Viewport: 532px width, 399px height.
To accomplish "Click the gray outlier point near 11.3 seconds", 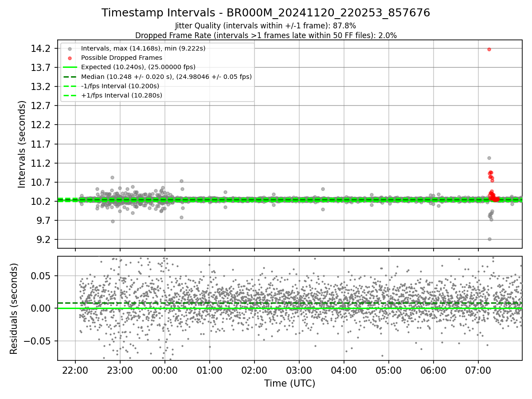I will coord(489,158).
